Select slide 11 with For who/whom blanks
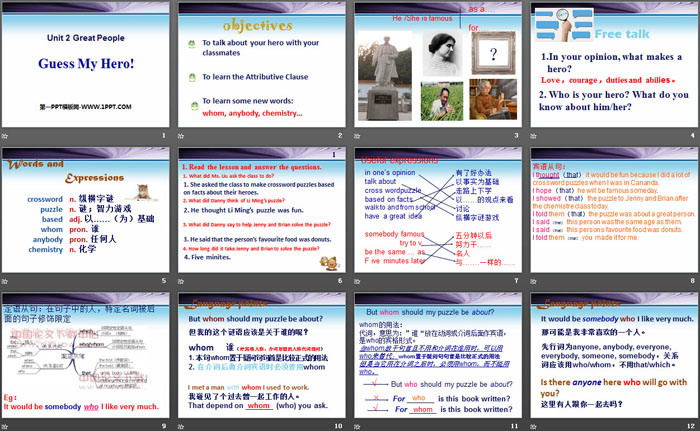The height and width of the screenshot is (431, 700). click(438, 356)
